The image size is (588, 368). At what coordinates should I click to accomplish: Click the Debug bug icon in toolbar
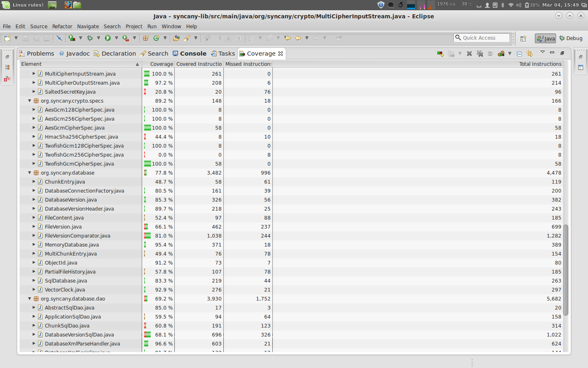(x=90, y=38)
